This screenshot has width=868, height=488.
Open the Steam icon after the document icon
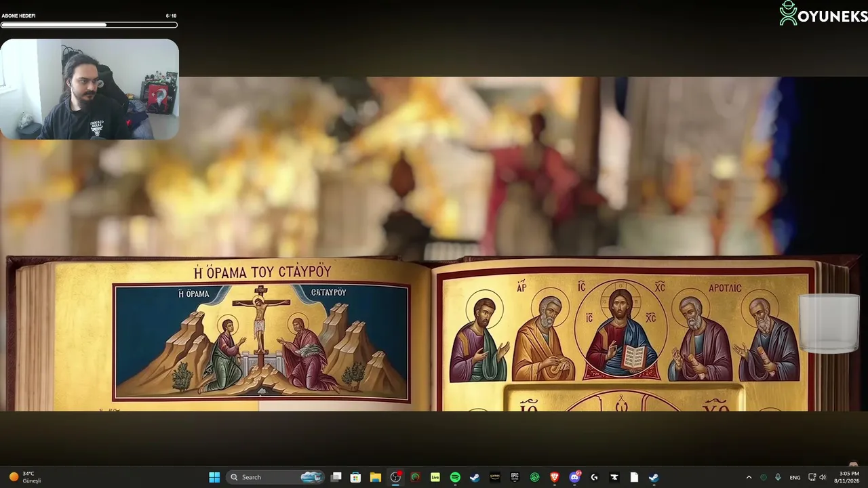point(654,477)
